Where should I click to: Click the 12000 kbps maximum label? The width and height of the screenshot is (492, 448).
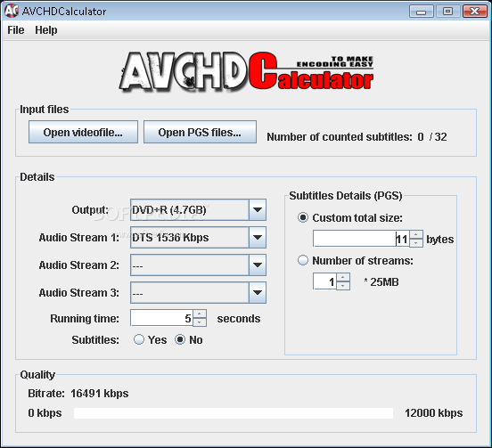[434, 413]
